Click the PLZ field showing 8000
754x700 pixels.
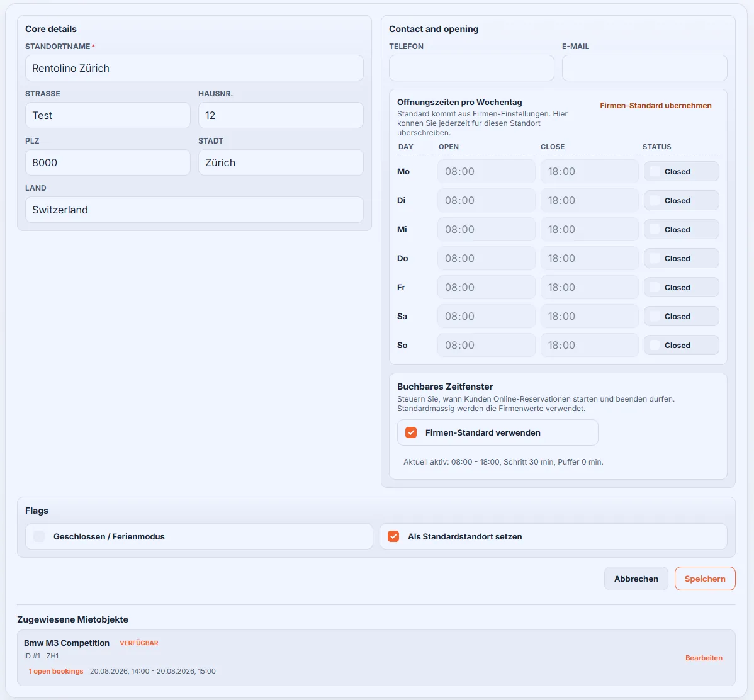click(x=108, y=162)
